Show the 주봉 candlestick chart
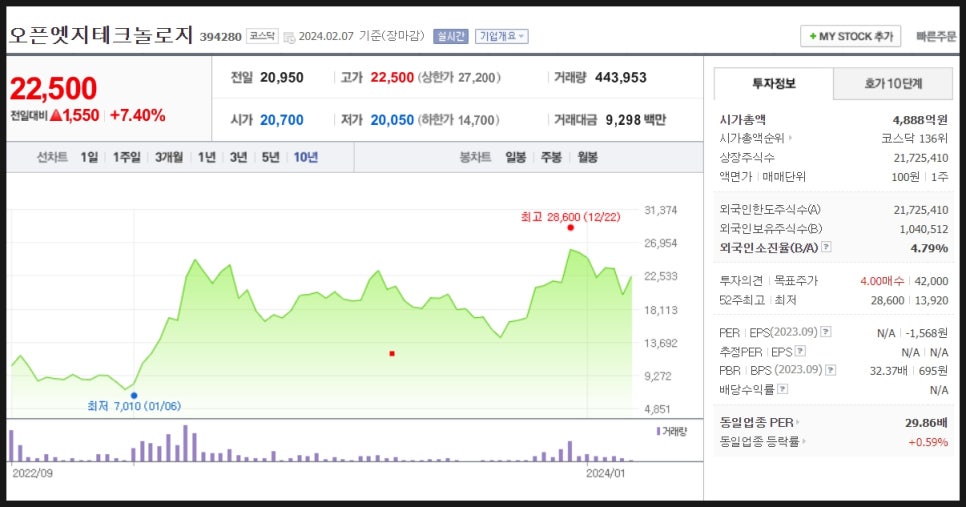The height and width of the screenshot is (507, 966). [x=551, y=158]
